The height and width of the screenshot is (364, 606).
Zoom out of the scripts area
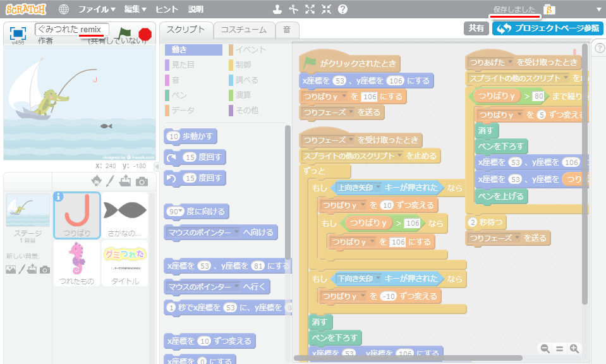click(x=545, y=349)
